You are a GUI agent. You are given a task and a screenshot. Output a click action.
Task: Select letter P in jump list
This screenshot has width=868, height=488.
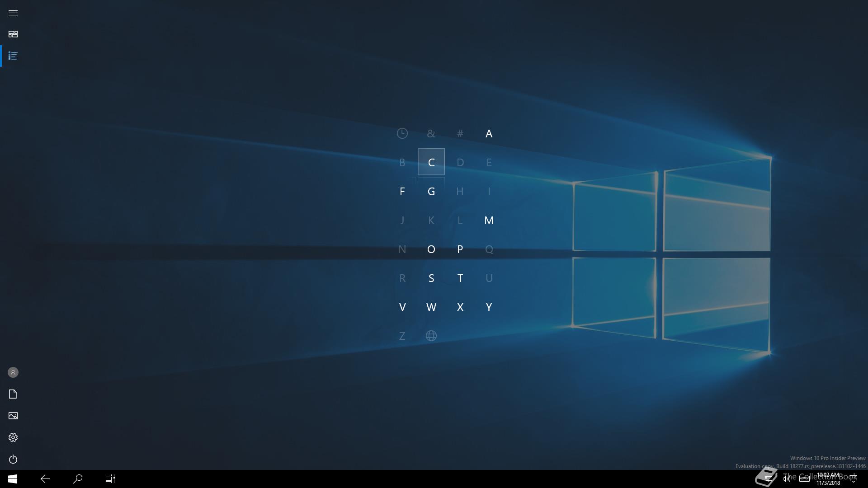(x=460, y=249)
